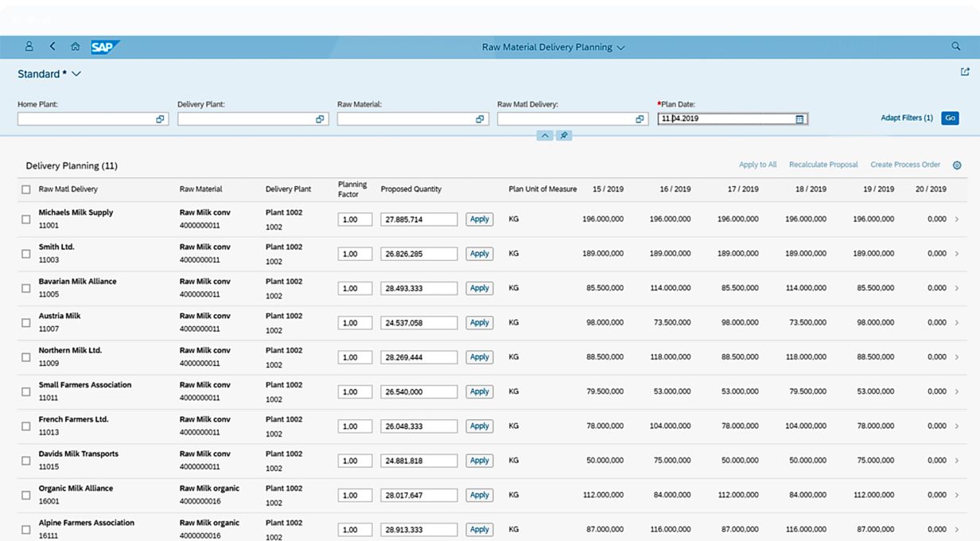Select the Michaels Milk Supply row checkbox
The image size is (980, 541).
point(26,219)
